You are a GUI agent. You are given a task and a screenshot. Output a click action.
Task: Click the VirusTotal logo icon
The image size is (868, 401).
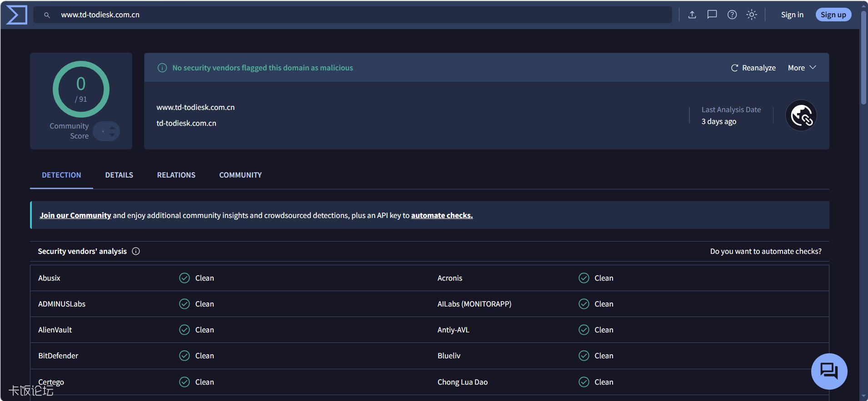tap(17, 15)
